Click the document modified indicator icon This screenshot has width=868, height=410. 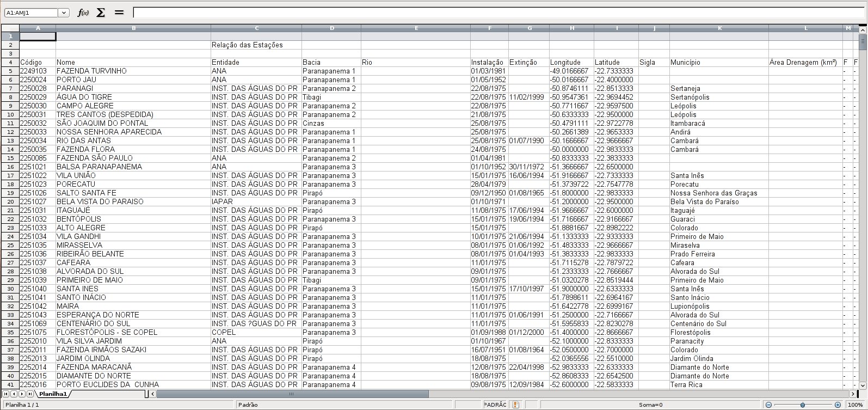coord(515,405)
